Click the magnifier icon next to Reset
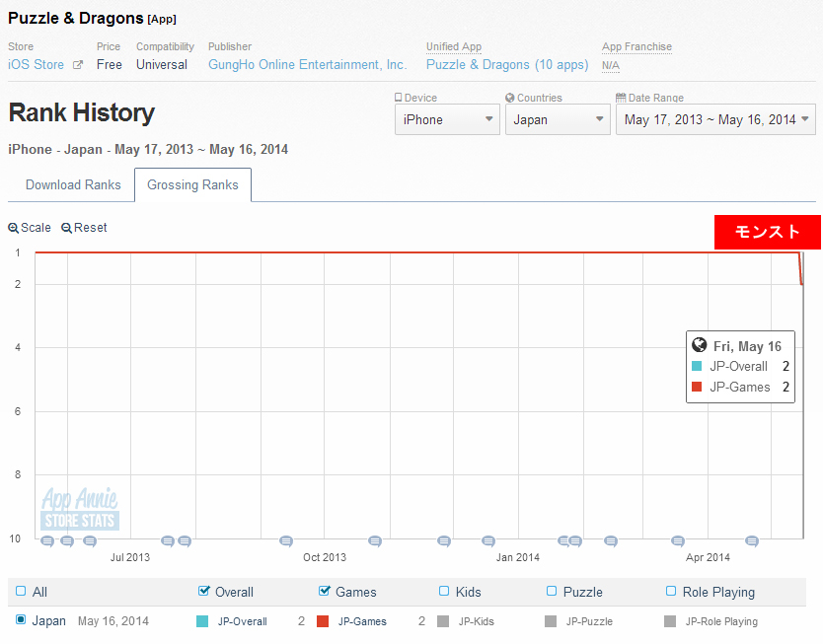 pos(66,228)
